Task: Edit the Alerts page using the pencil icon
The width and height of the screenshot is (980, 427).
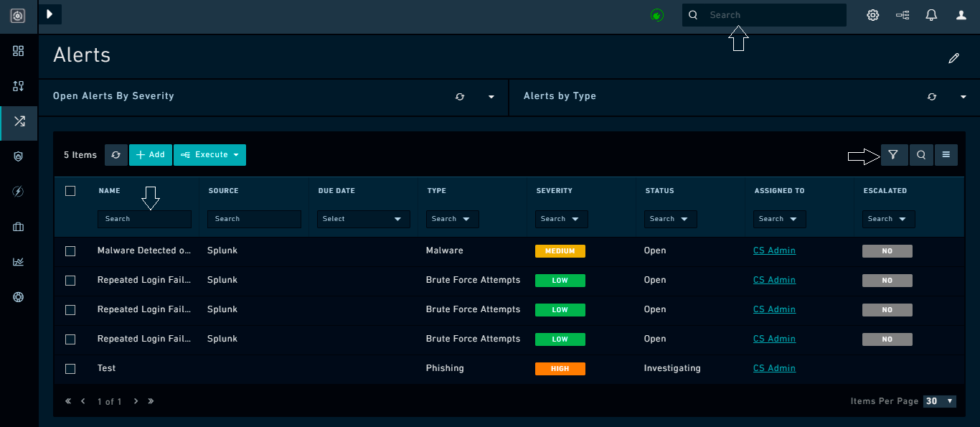Action: click(954, 57)
